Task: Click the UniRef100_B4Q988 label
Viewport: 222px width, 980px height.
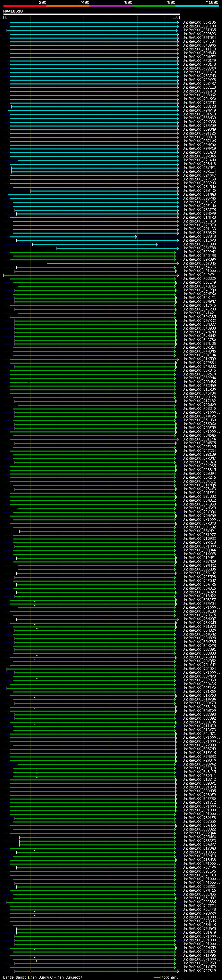Action: tap(199, 328)
